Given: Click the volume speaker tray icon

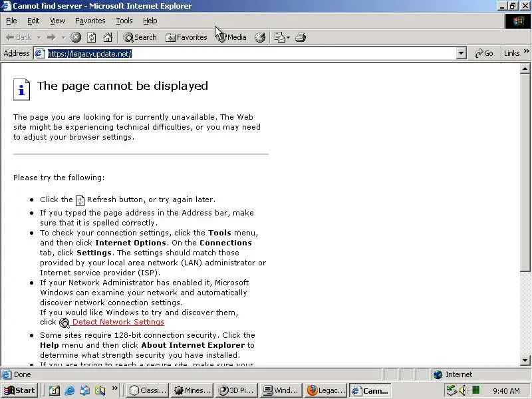Looking at the screenshot, I should point(463,390).
